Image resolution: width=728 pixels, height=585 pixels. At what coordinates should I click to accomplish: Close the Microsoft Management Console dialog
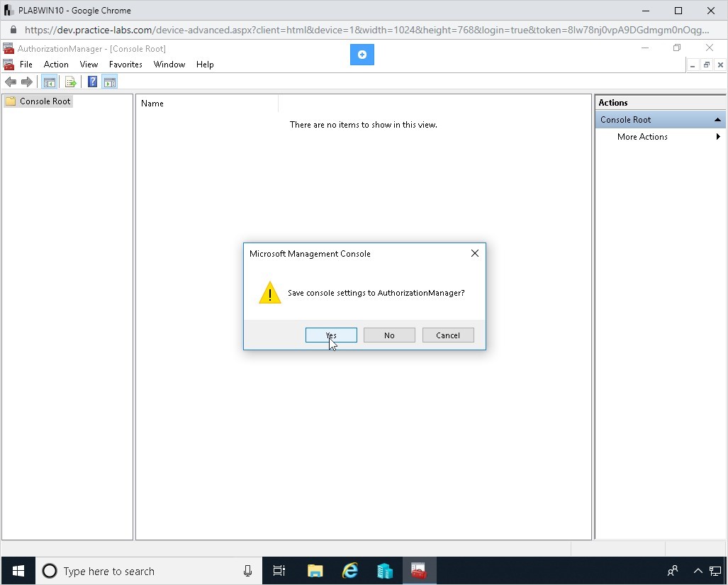point(474,253)
